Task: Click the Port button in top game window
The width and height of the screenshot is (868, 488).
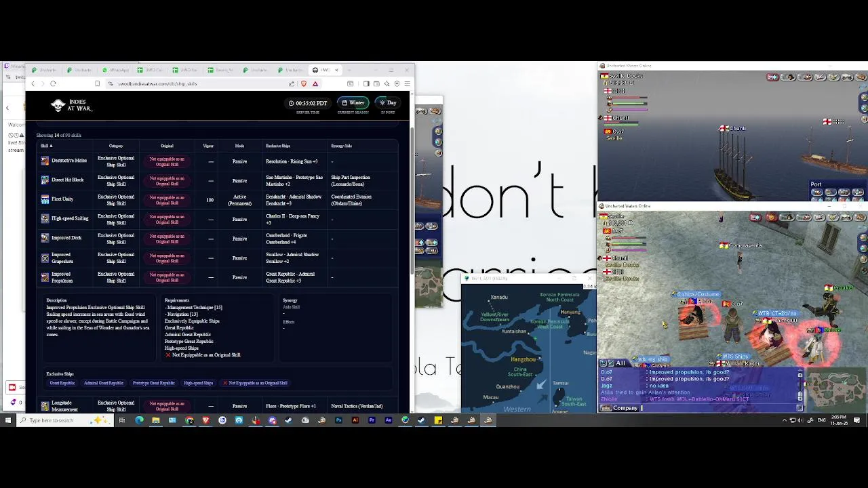Action: point(816,184)
